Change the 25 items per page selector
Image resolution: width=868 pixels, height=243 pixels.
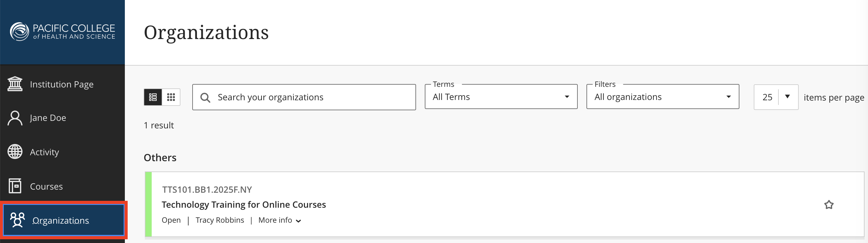point(776,97)
